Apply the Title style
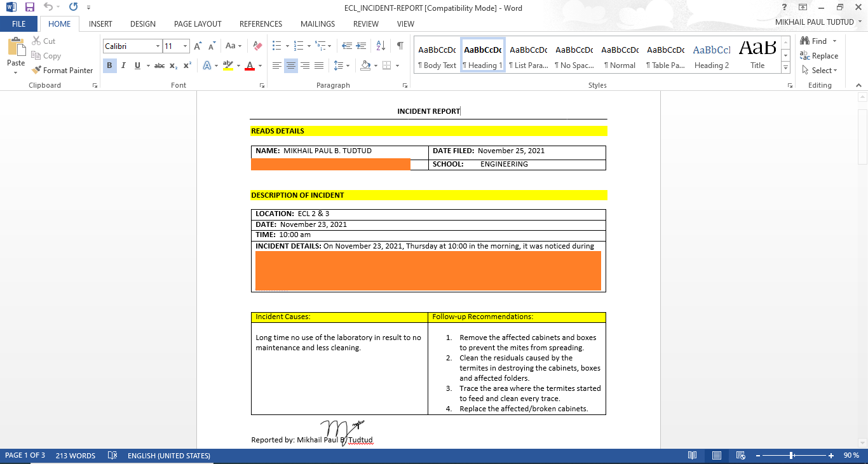 click(x=757, y=55)
